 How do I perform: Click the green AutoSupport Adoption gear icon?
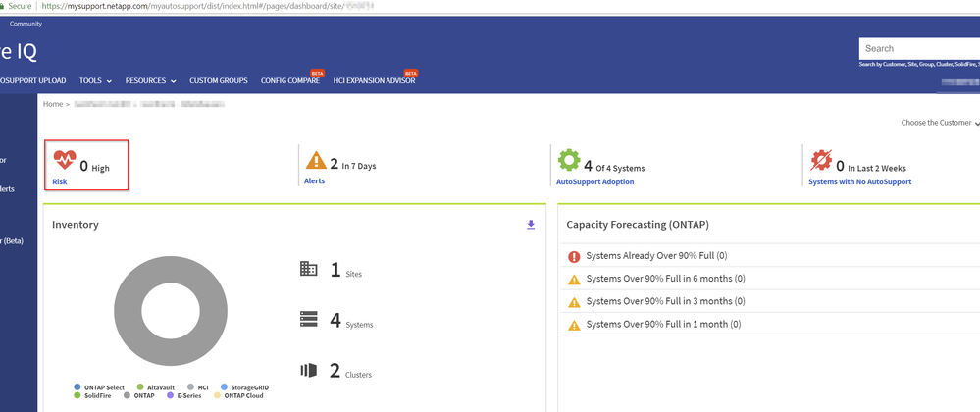coord(569,160)
